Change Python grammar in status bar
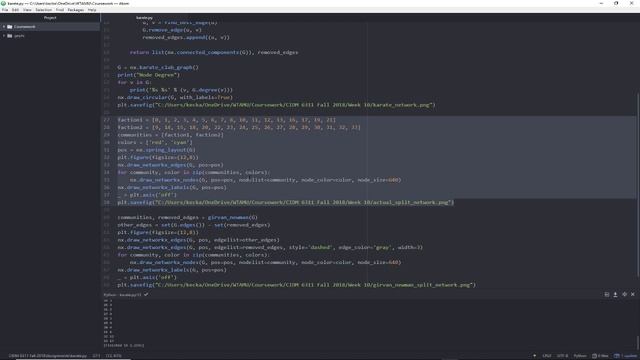640x360 pixels. (x=580, y=356)
